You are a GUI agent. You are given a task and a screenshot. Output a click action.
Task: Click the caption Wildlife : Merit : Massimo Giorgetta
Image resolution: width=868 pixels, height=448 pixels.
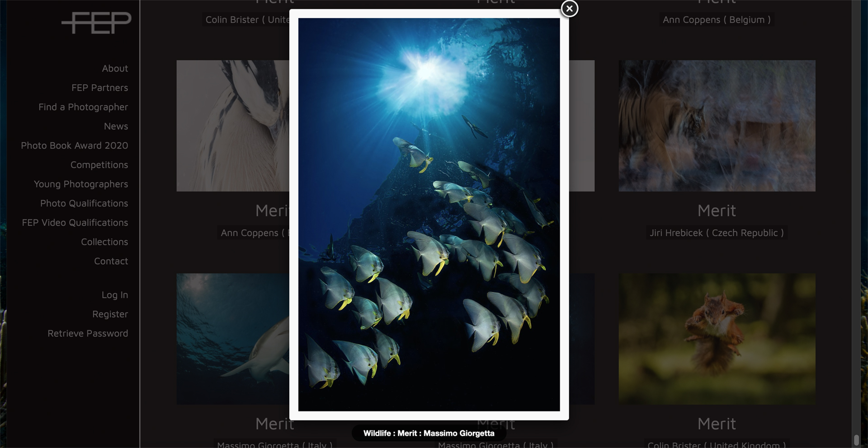[x=429, y=434]
